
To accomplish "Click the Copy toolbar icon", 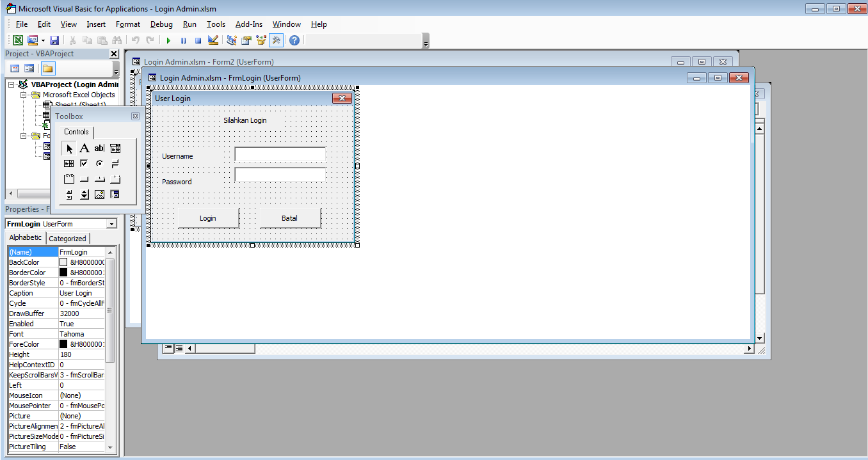I will click(x=87, y=40).
